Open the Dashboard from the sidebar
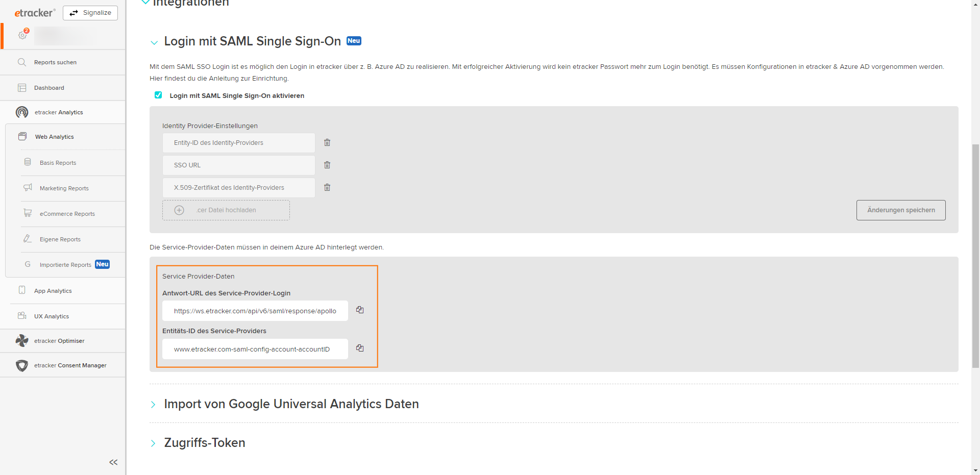This screenshot has width=980, height=475. point(48,87)
